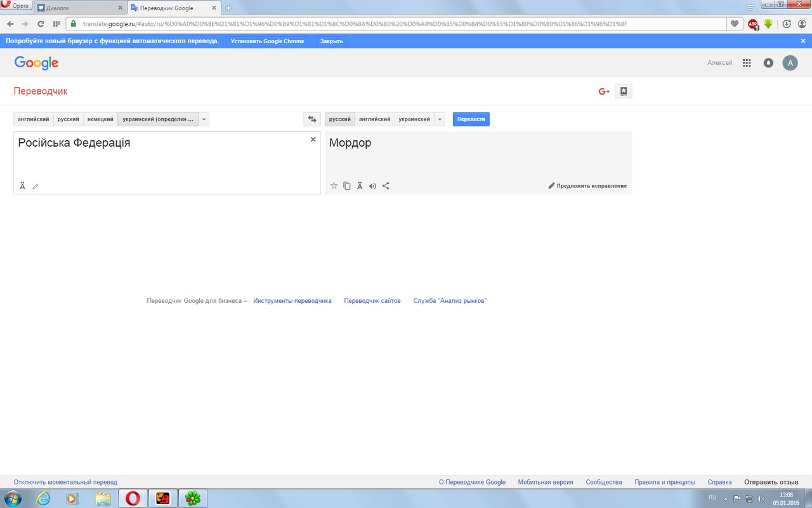Open Google notifications bell icon
The image size is (812, 508).
pos(768,63)
